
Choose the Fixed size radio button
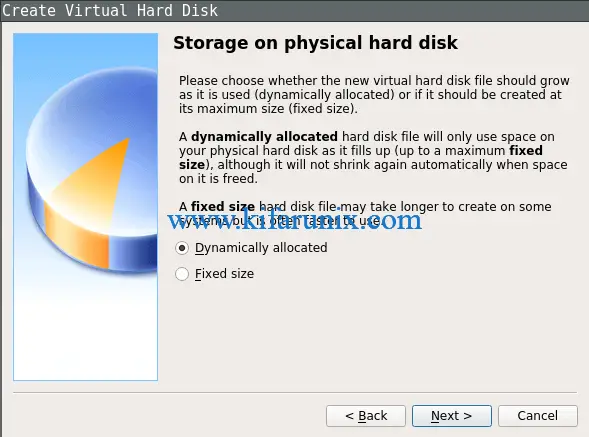pos(182,274)
